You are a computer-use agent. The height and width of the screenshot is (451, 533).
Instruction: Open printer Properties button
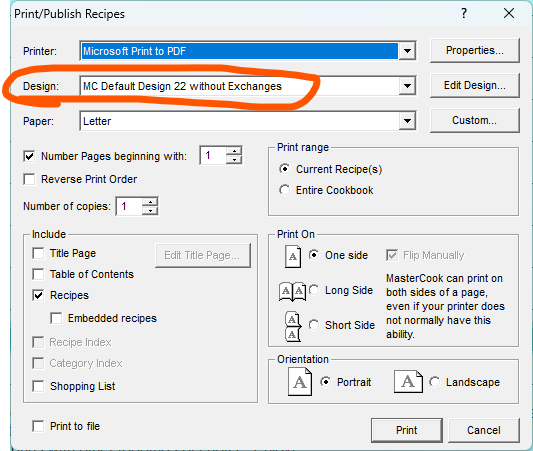(x=475, y=51)
